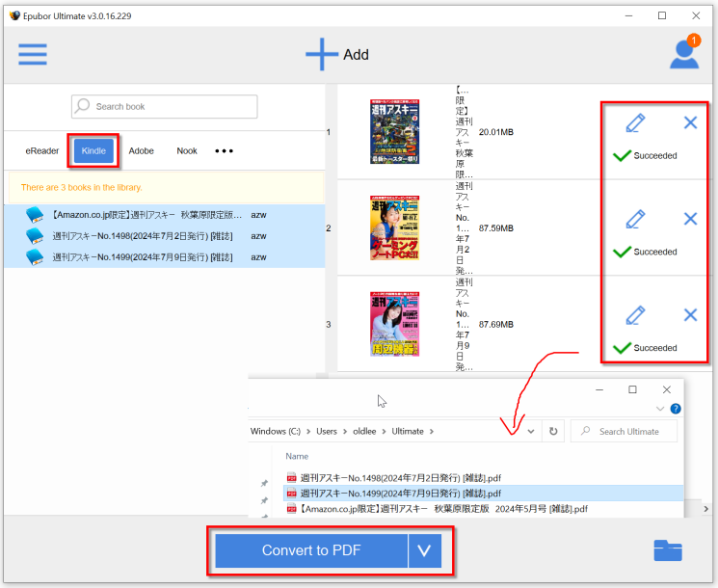
Task: Expand the Users breadcrumb chevron in Explorer
Action: click(345, 432)
